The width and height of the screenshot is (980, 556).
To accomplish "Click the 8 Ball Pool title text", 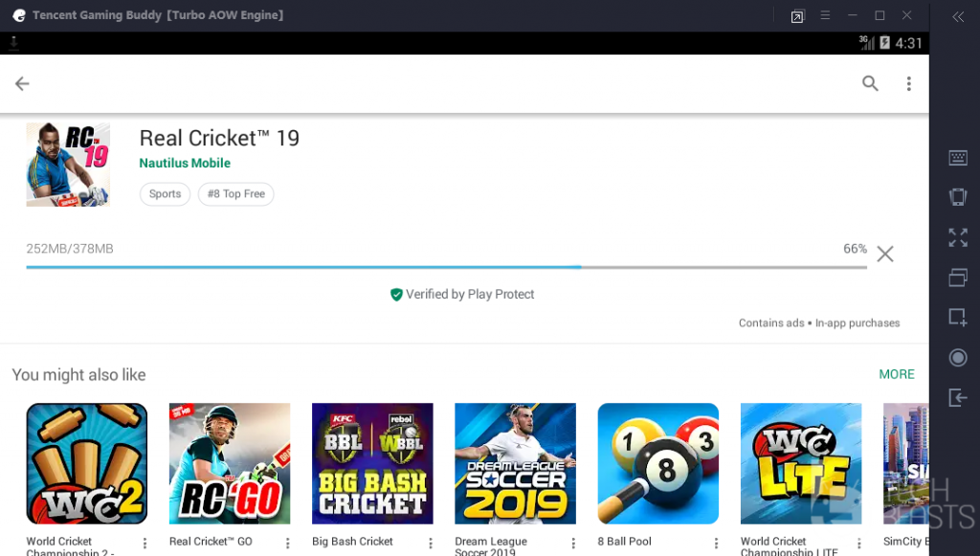I will (x=624, y=542).
